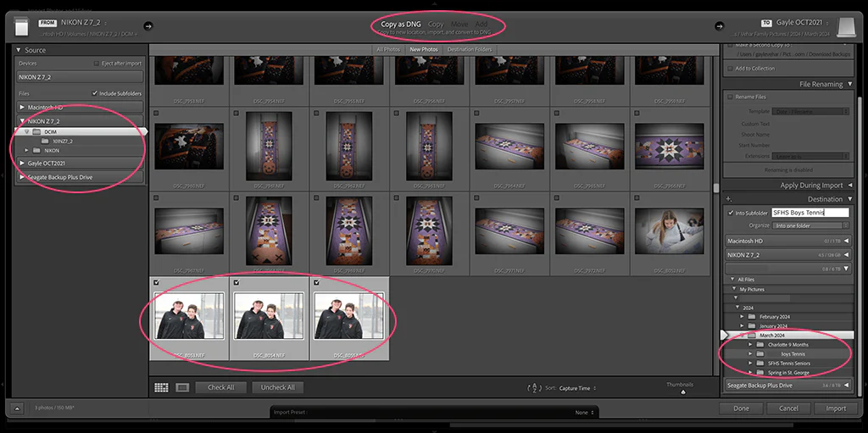Click the Cancel button
868x433 pixels.
tap(789, 408)
